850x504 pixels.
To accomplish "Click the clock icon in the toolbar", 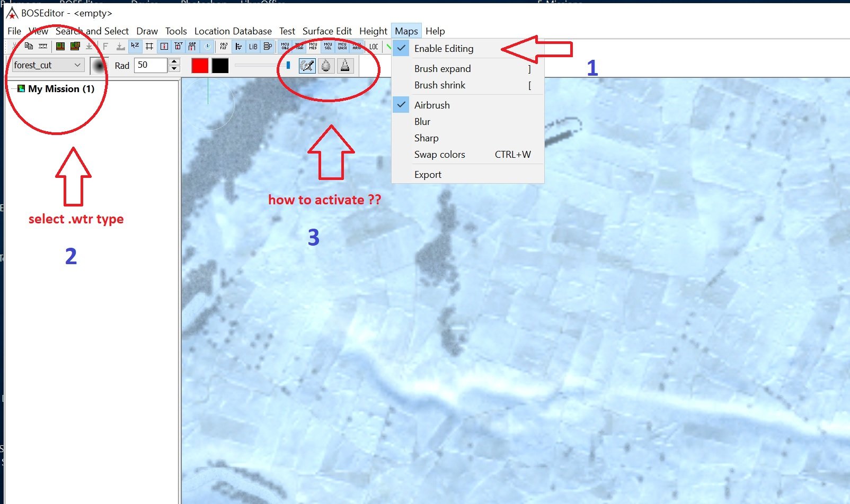I will coord(207,47).
